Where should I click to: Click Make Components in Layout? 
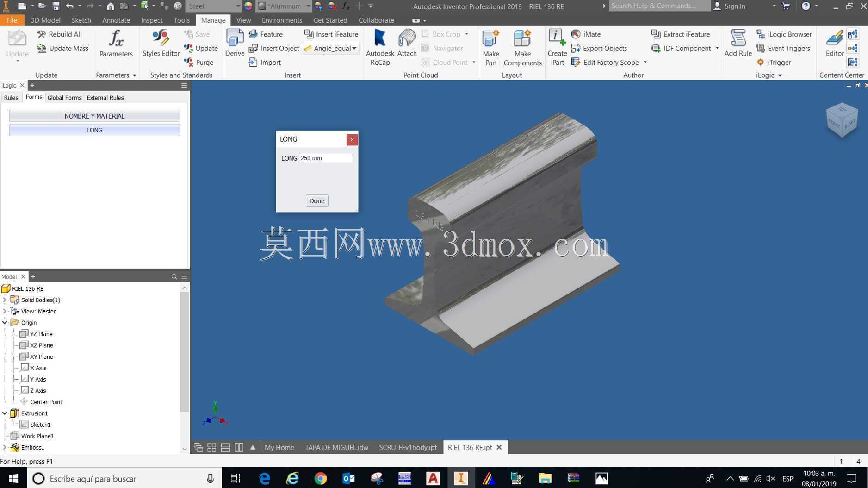[x=522, y=47]
